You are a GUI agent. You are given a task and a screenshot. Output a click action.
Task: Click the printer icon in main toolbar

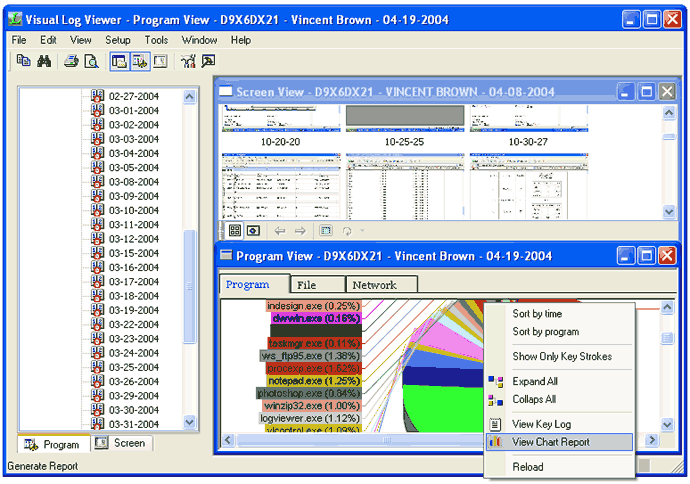coord(71,61)
